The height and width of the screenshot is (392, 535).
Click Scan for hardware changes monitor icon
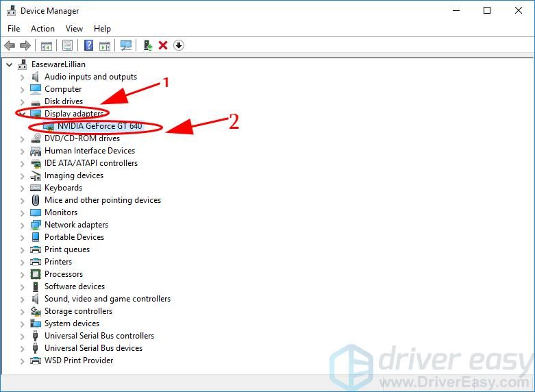click(x=125, y=46)
